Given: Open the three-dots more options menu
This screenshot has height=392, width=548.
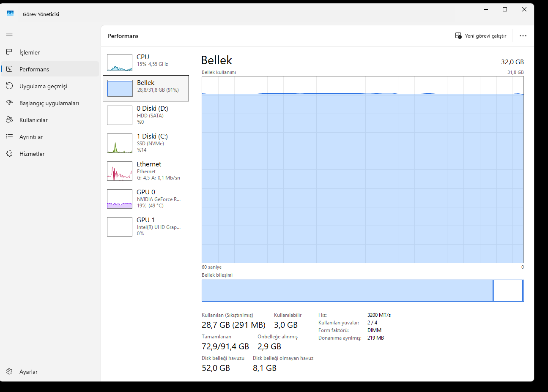Looking at the screenshot, I should click(x=523, y=36).
